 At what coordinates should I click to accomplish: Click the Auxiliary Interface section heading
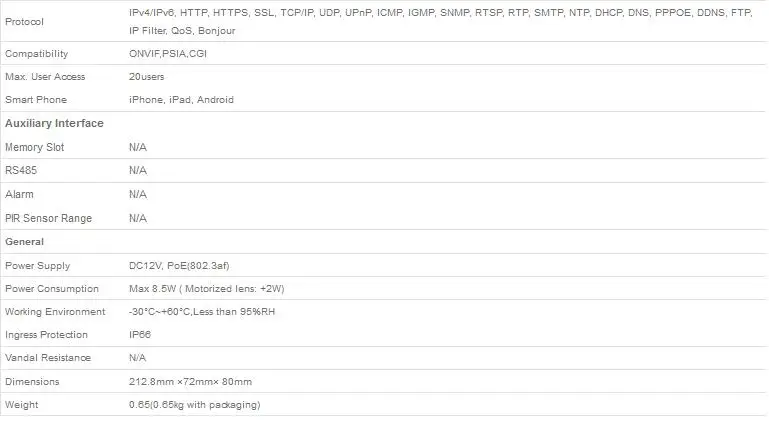[x=54, y=123]
